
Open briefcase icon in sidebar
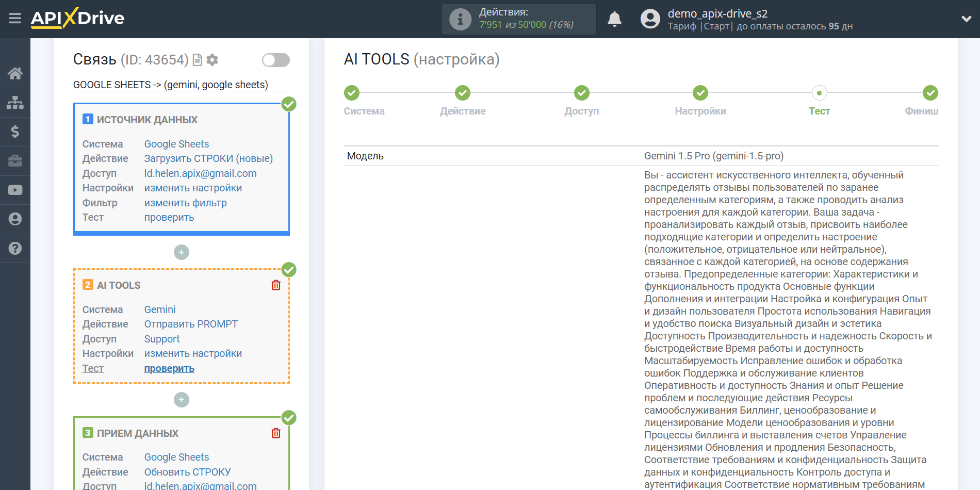15,161
